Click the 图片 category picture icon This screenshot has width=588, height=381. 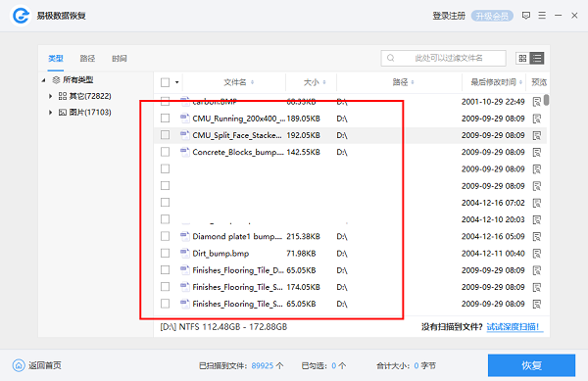[63, 112]
